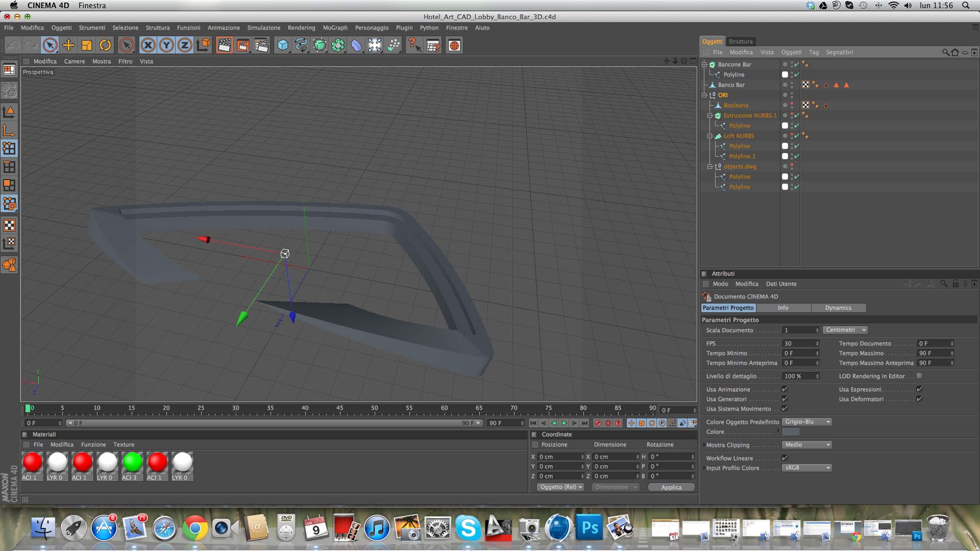Click the FPS value input field

(x=798, y=343)
